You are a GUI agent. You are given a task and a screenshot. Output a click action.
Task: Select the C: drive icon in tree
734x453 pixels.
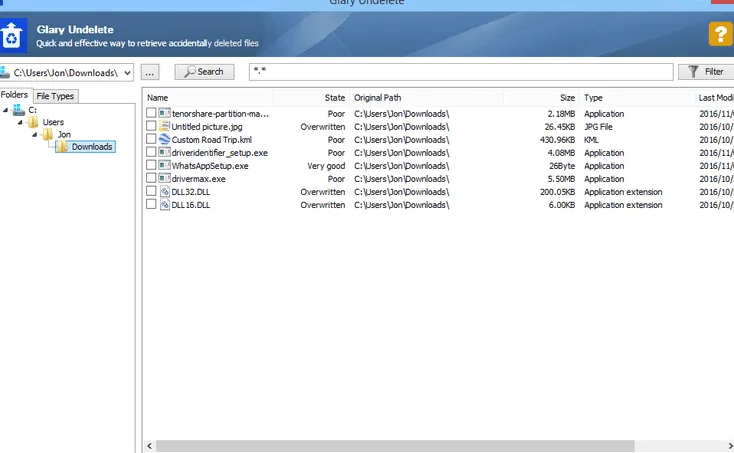point(18,109)
